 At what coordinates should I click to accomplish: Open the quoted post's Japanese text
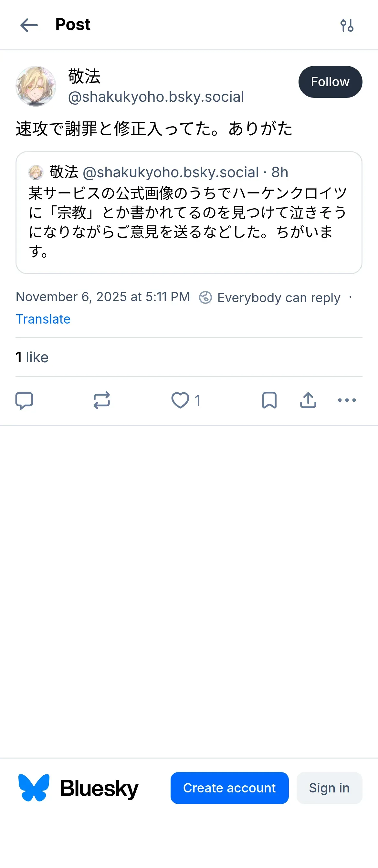pos(187,222)
